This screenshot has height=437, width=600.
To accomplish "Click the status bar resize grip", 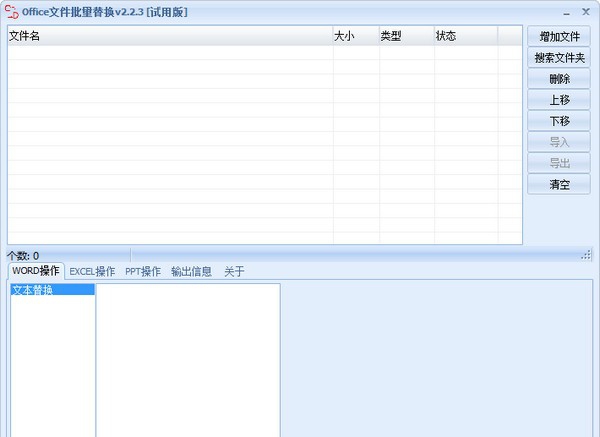I will click(586, 255).
